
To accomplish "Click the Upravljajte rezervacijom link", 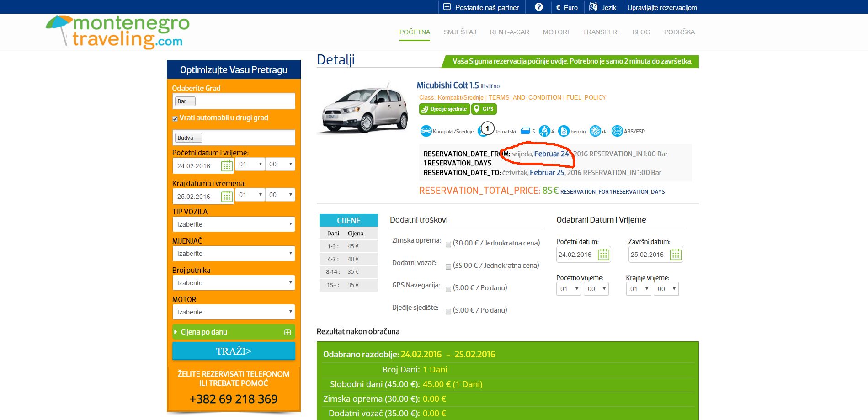I will tap(662, 8).
